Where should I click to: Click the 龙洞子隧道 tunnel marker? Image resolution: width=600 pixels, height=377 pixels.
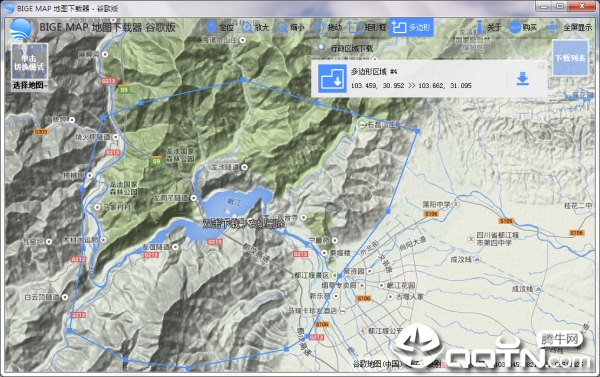[x=194, y=198]
